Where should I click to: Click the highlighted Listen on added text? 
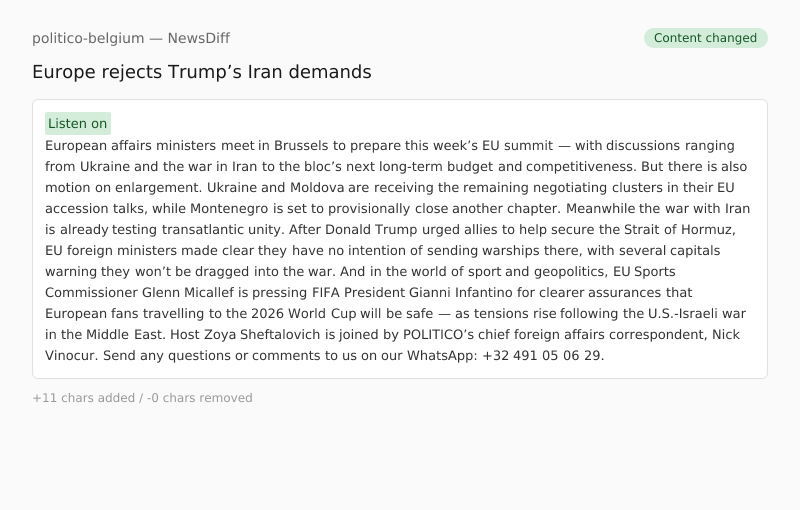[x=77, y=124]
